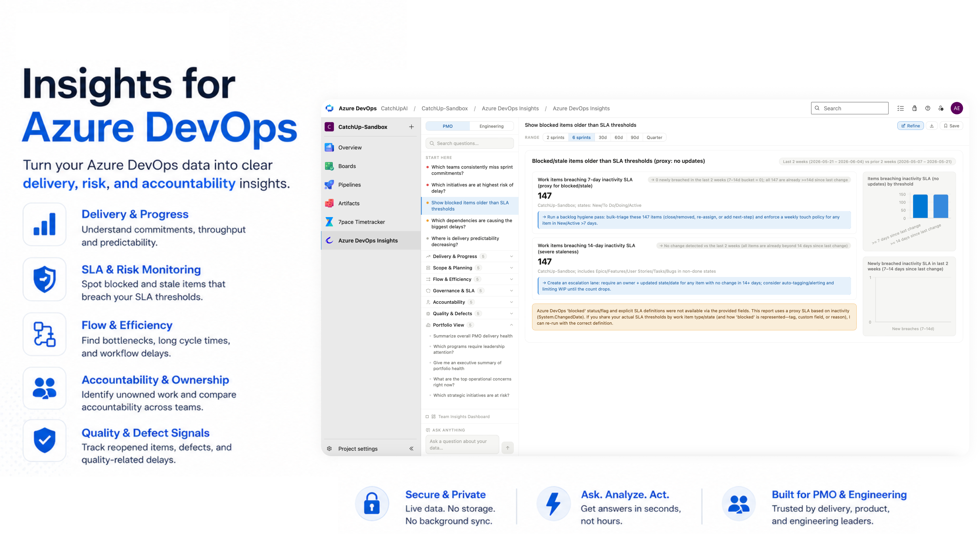Screen dimensions: 980x551
Task: Open CatchUp-Sandbox breadcrumb link
Action: click(444, 108)
